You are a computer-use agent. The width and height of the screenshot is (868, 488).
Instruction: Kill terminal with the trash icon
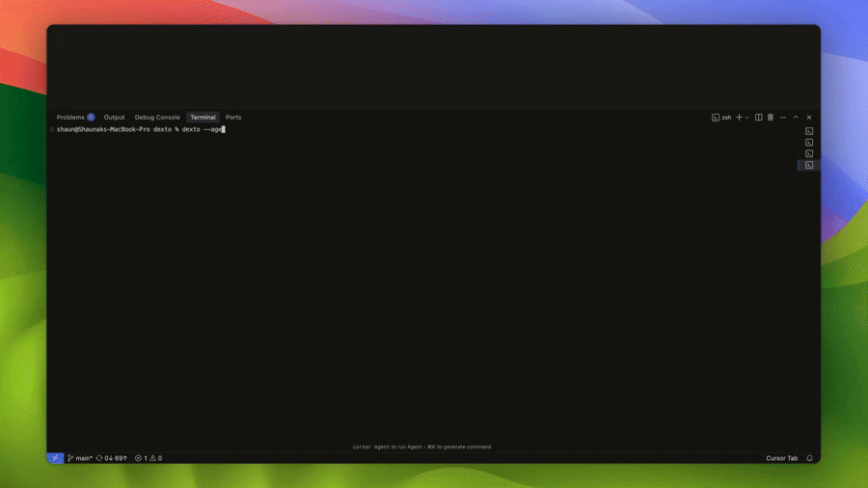(771, 118)
